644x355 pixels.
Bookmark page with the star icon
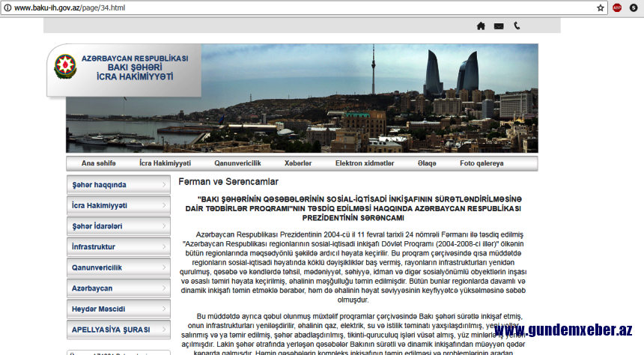tap(600, 7)
